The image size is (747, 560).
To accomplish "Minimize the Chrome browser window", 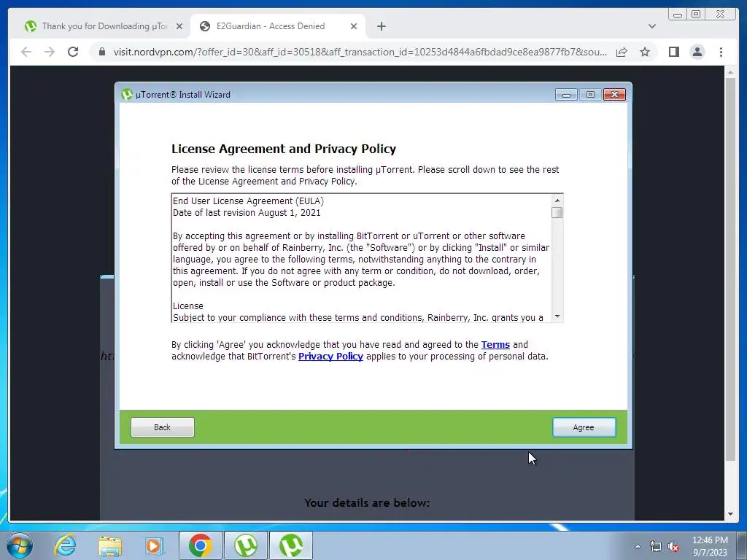I will (677, 15).
